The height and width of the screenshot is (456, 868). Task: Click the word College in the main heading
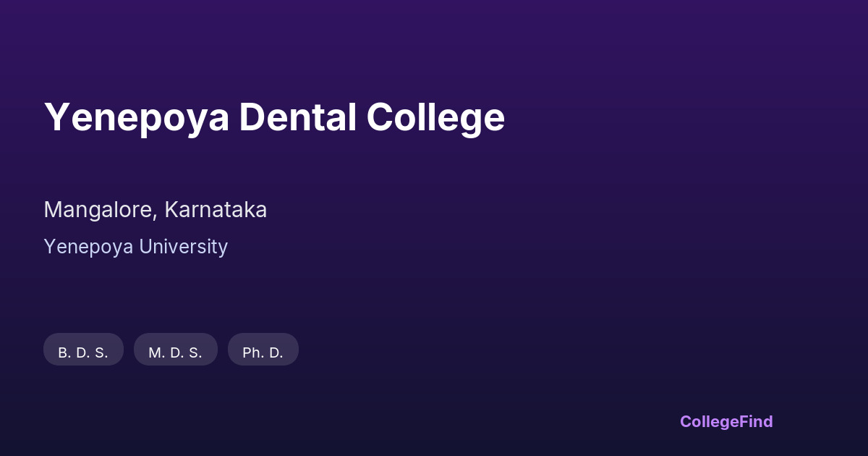[x=435, y=117]
